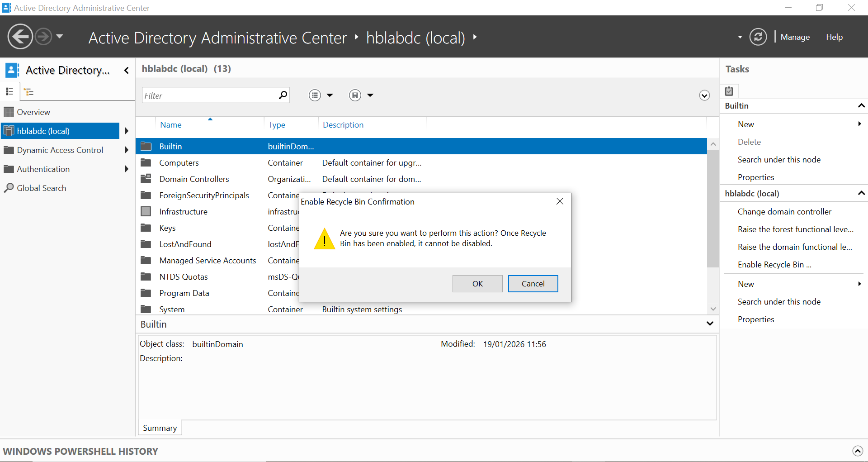Open the Overview node
Image resolution: width=868 pixels, height=462 pixels.
point(33,112)
